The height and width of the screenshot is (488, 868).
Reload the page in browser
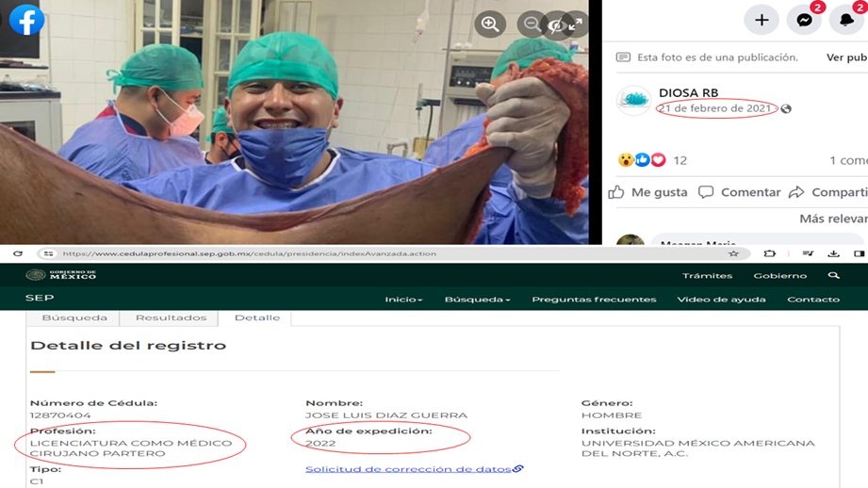point(17,253)
